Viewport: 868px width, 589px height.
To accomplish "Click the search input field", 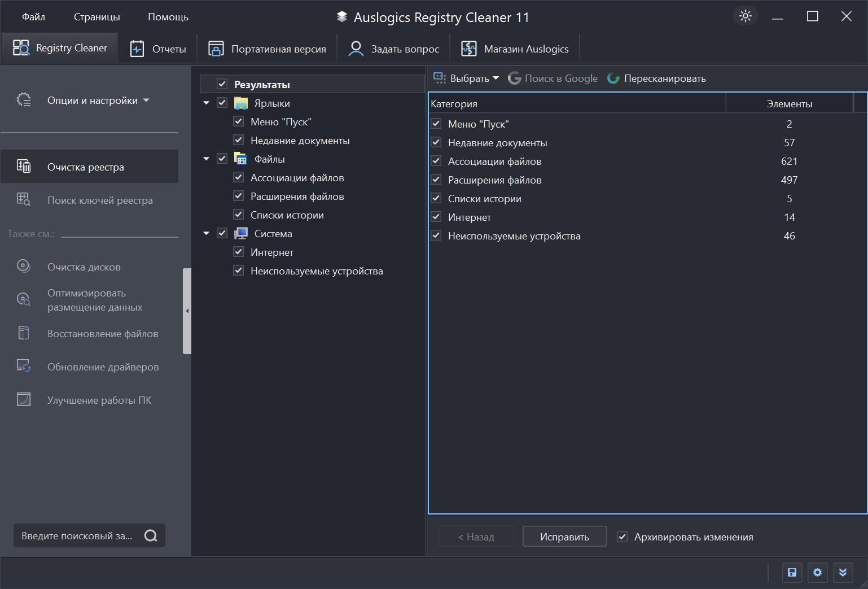I will (x=77, y=535).
